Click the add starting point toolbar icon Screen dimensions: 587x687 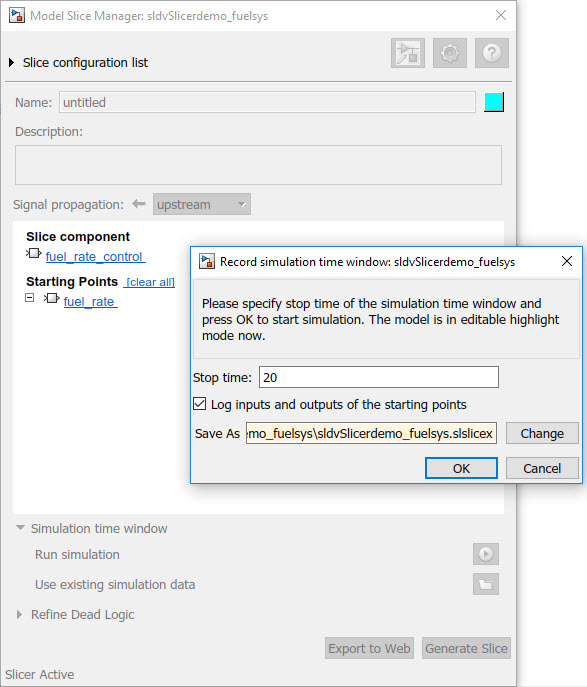407,53
